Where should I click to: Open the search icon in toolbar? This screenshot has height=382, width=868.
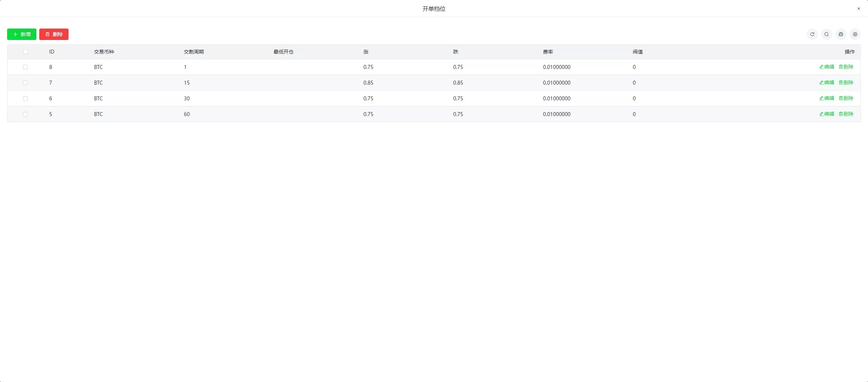(x=826, y=34)
